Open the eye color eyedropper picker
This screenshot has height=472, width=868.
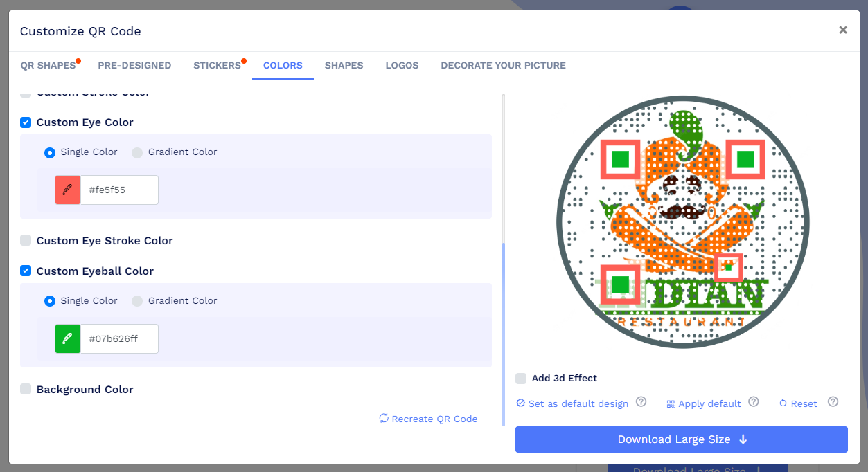68,190
